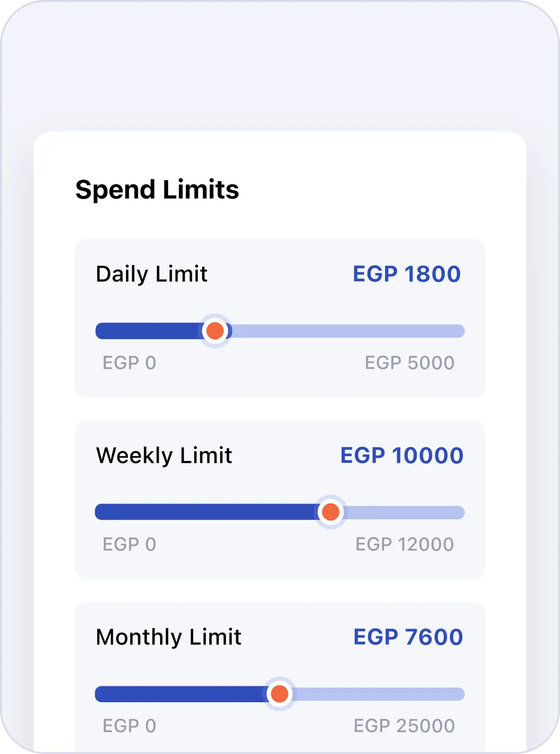
Task: Click the EGP 1800 daily value
Action: click(x=406, y=274)
